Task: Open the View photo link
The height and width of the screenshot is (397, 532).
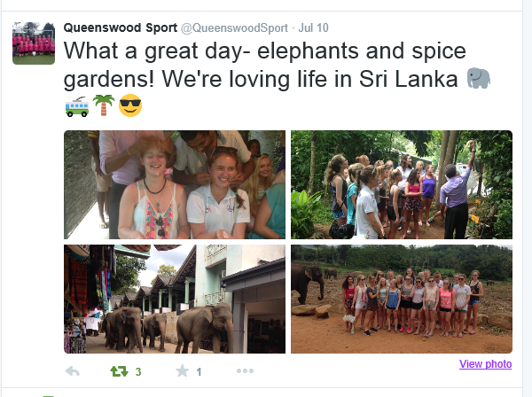Action: [x=486, y=364]
